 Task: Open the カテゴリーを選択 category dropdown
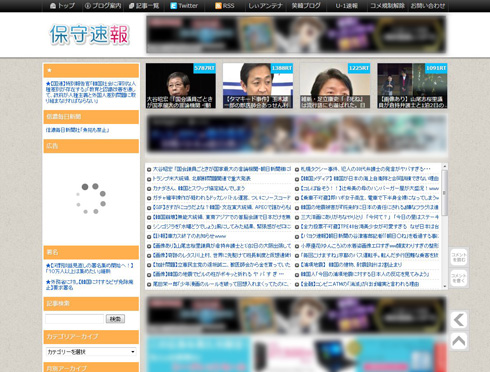click(x=91, y=352)
